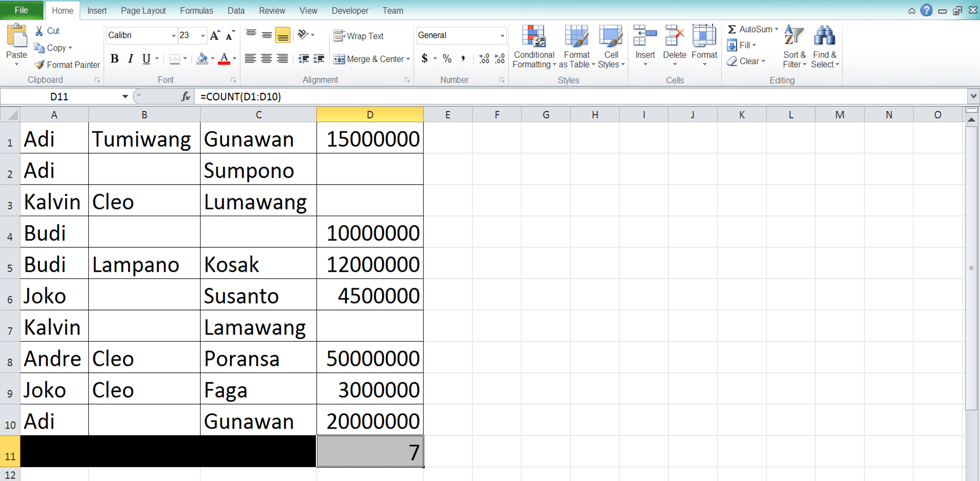Viewport: 980px width, 481px height.
Task: Open the Alignment dialog launcher
Action: point(407,80)
